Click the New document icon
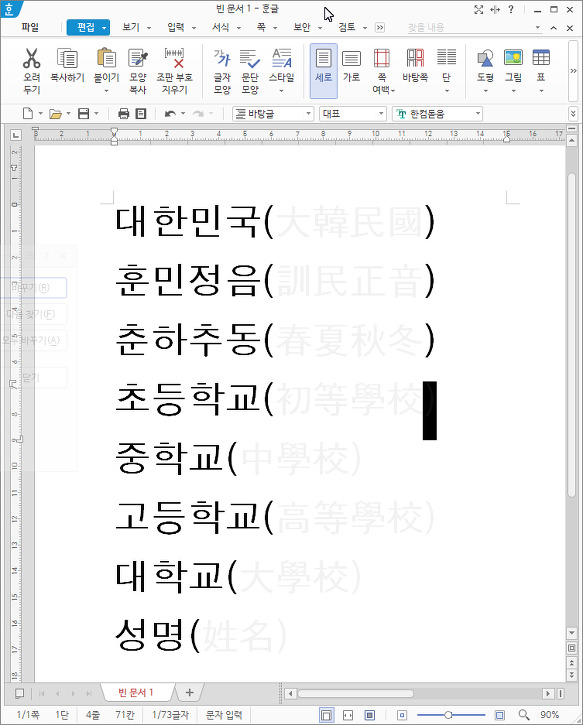The height and width of the screenshot is (725, 583). point(28,113)
